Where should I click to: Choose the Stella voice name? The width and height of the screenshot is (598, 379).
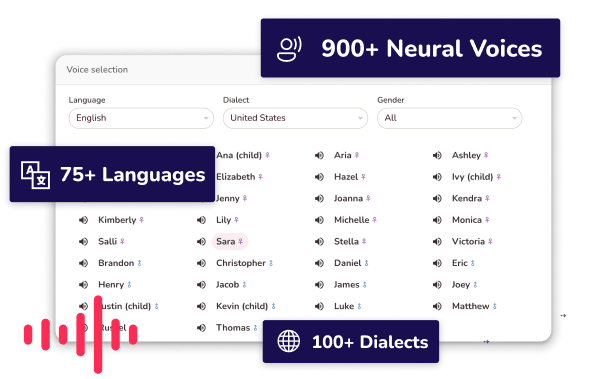(x=346, y=241)
